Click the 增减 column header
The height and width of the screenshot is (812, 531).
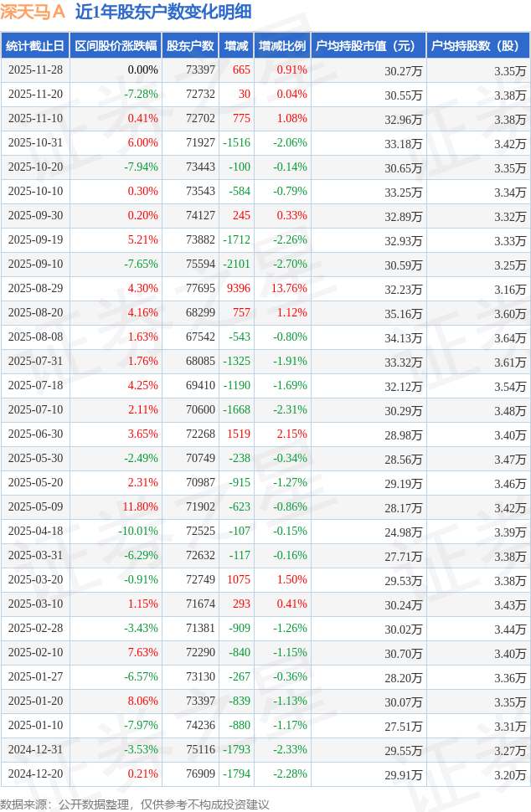(x=237, y=46)
